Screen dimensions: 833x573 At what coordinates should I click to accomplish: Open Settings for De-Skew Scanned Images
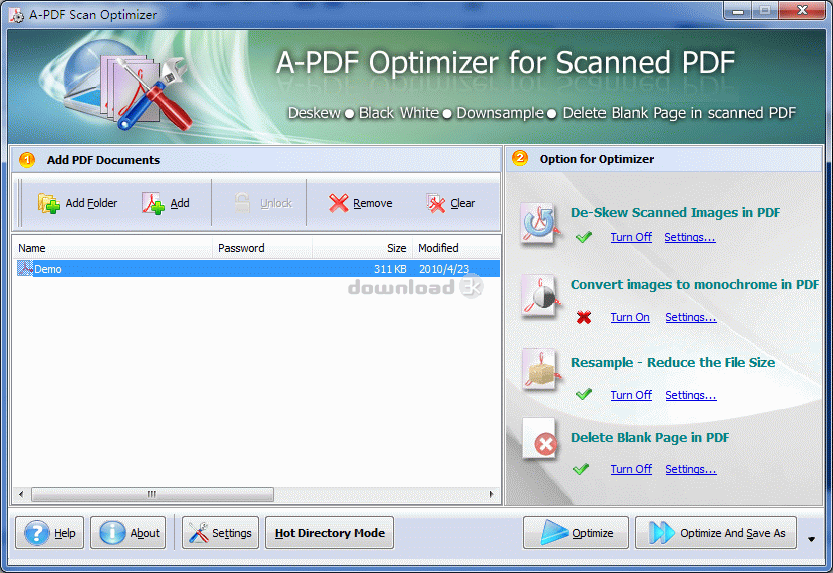pyautogui.click(x=690, y=237)
